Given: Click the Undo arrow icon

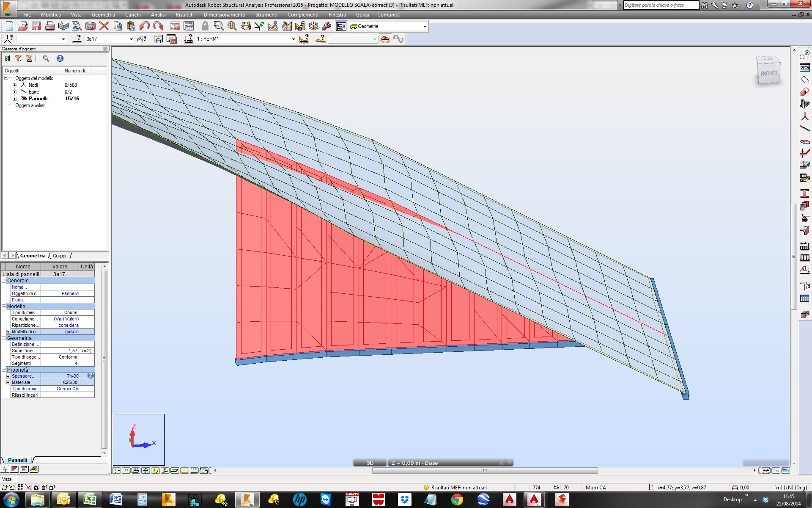Looking at the screenshot, I should click(x=145, y=26).
